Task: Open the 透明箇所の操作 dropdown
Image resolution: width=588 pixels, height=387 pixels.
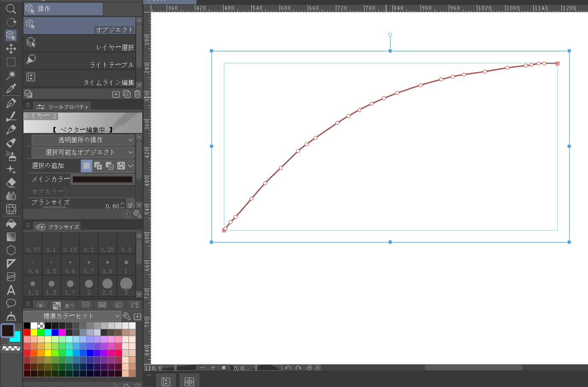Action: 83,140
